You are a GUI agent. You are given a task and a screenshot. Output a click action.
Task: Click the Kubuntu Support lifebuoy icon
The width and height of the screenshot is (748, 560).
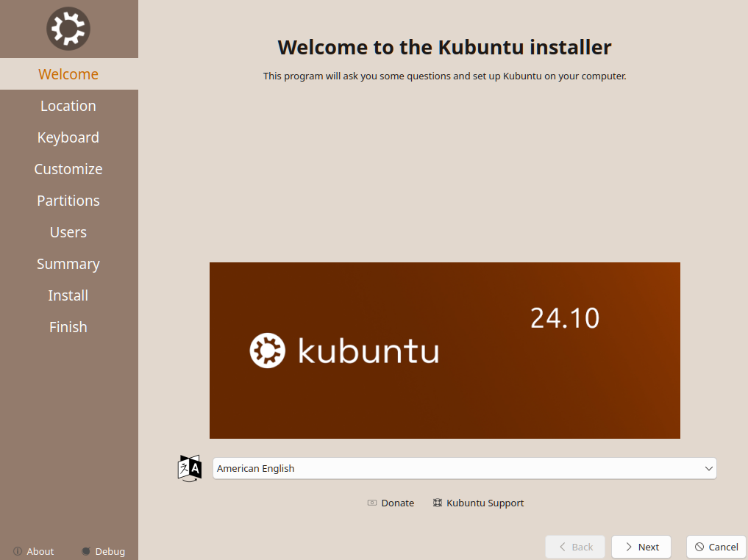438,503
